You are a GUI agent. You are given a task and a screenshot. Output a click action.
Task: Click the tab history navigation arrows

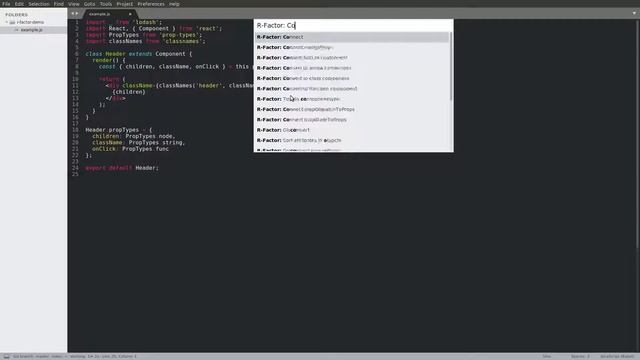pos(75,13)
